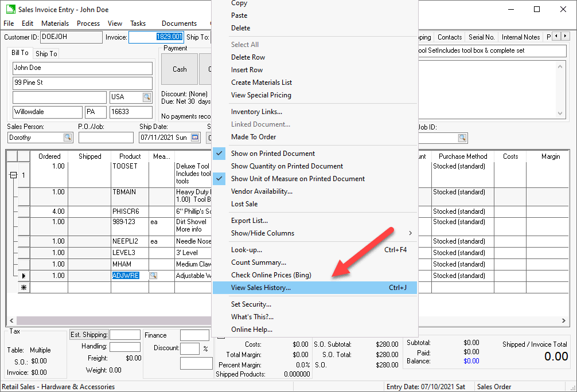Enable Show Quantity on Printed Document
The image size is (577, 392).
tap(287, 166)
